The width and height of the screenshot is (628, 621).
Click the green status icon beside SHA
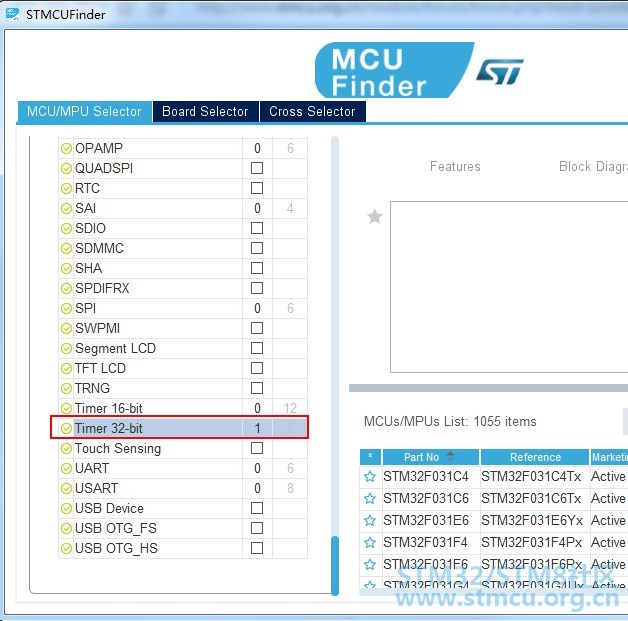pos(66,268)
